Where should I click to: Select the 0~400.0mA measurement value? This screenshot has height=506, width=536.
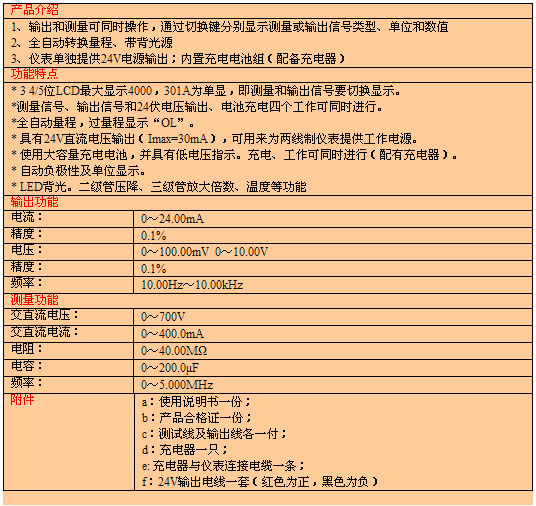(172, 334)
